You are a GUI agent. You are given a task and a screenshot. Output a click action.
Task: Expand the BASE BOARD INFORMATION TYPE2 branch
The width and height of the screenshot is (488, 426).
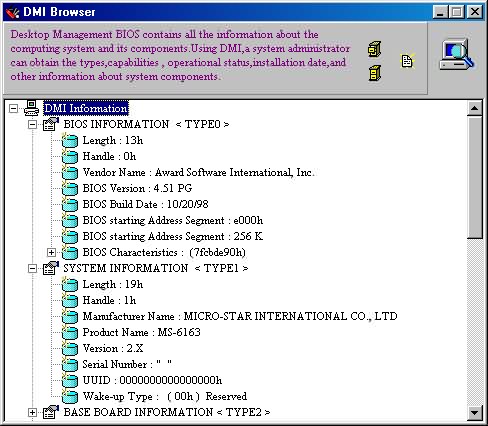click(32, 412)
